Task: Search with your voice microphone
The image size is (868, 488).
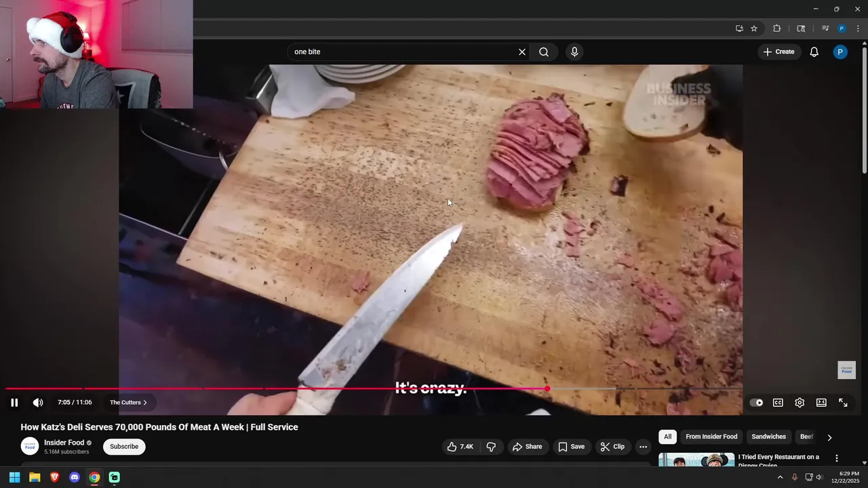Action: coord(574,52)
